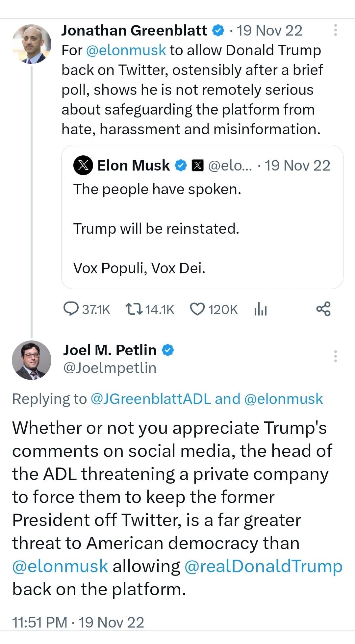The height and width of the screenshot is (644, 355).
Task: Click Joel M. Petlin's blue verified badge
Action: (x=168, y=350)
